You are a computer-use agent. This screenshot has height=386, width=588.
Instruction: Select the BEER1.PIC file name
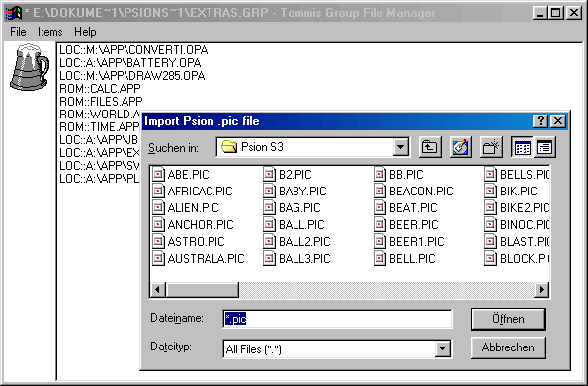pos(417,241)
